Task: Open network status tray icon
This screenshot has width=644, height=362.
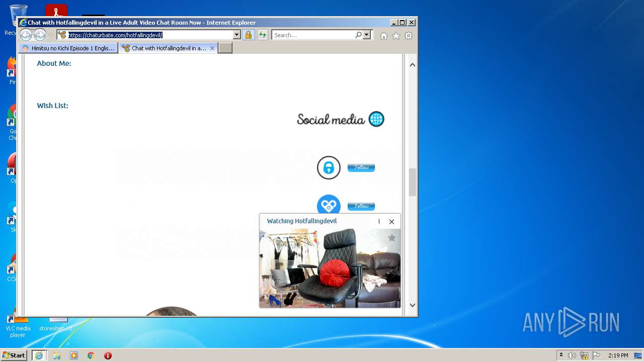Action: [x=584, y=355]
